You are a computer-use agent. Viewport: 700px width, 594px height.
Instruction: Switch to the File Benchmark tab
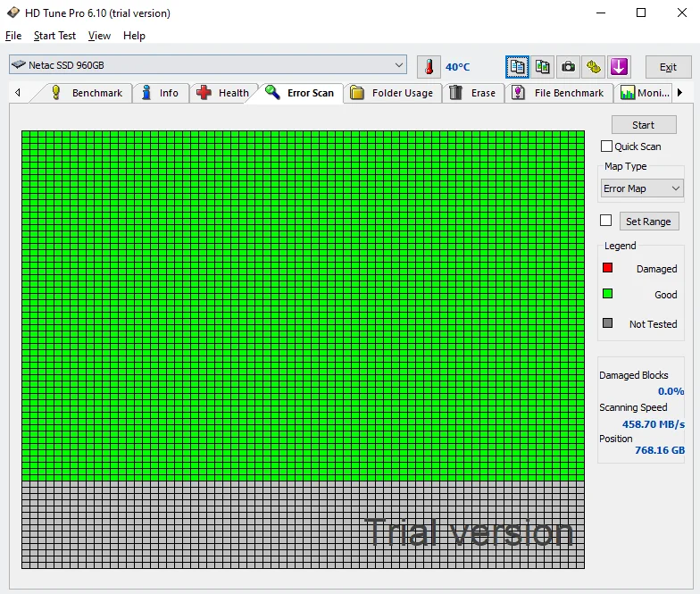(x=559, y=93)
